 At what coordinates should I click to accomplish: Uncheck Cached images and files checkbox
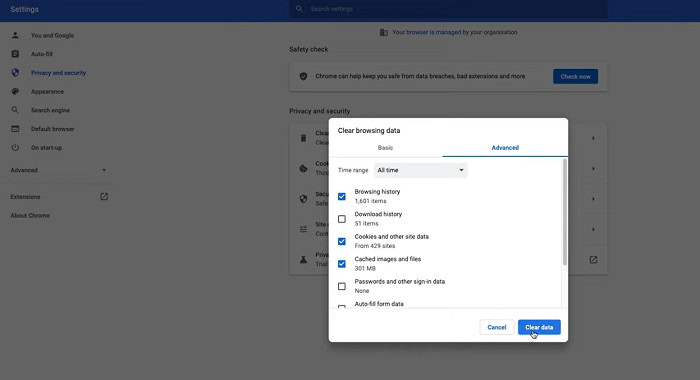pos(342,264)
